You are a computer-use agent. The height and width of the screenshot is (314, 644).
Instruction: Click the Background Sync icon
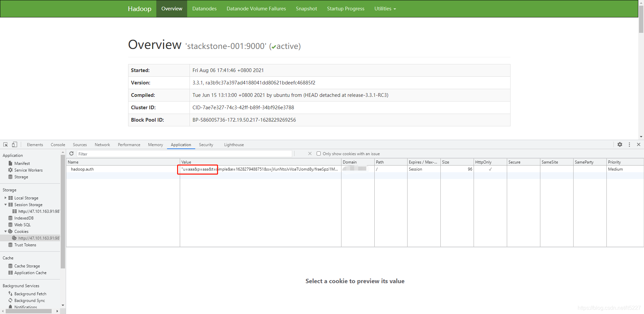coord(10,300)
